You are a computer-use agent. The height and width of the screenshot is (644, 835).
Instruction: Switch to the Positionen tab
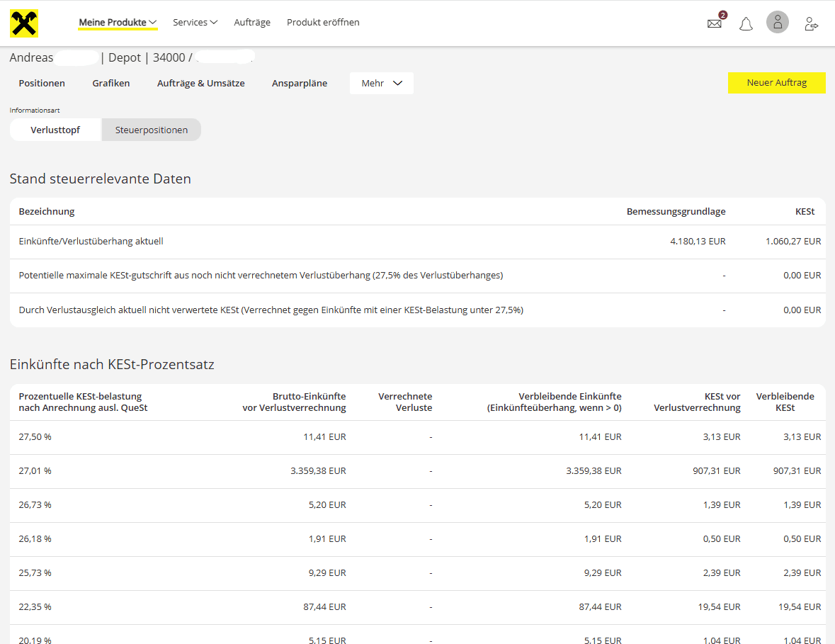click(x=42, y=84)
